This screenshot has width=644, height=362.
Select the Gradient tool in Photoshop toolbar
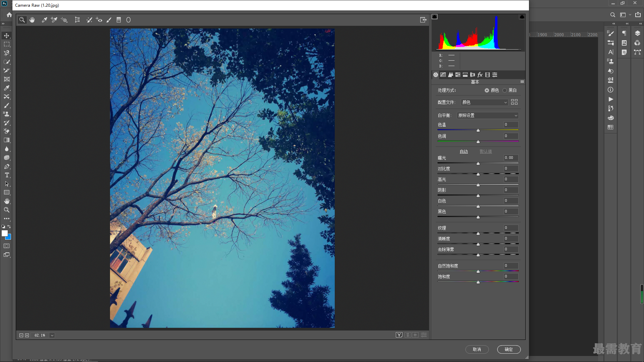pos(7,140)
